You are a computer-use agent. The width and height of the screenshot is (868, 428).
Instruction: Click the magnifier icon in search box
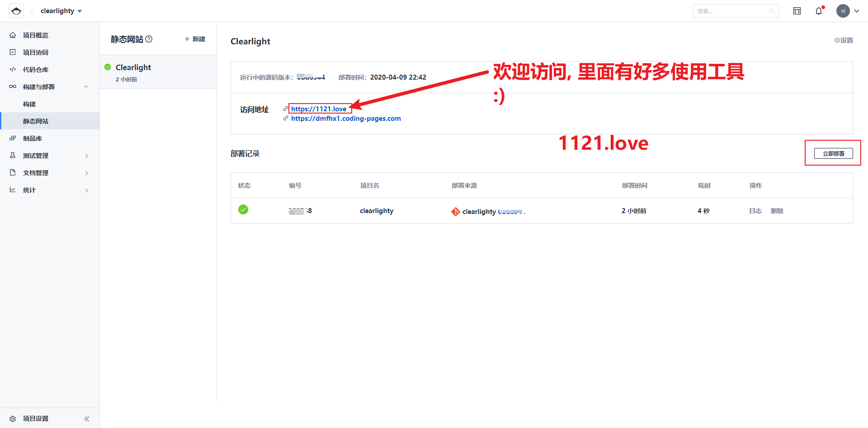[772, 11]
